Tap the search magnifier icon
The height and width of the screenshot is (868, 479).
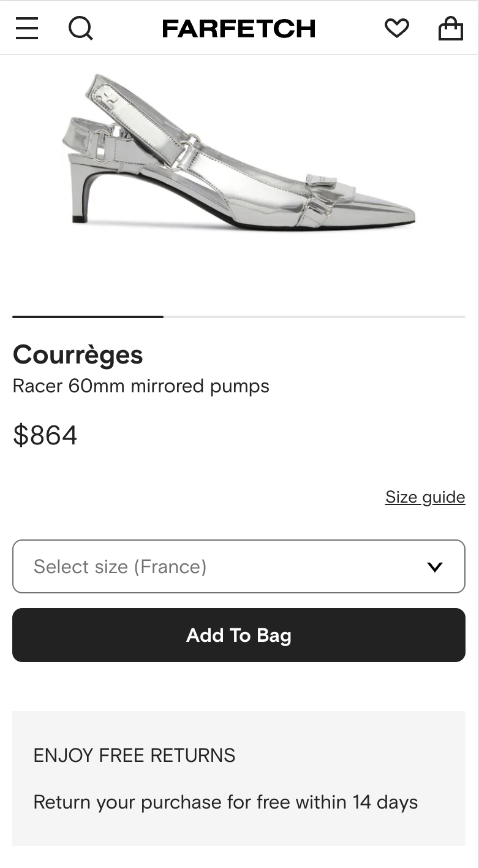pyautogui.click(x=80, y=28)
